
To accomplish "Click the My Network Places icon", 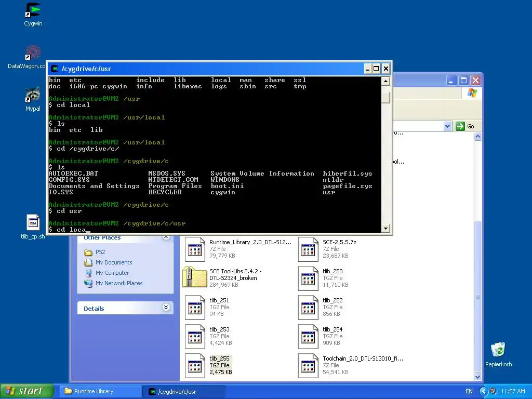I will point(88,283).
